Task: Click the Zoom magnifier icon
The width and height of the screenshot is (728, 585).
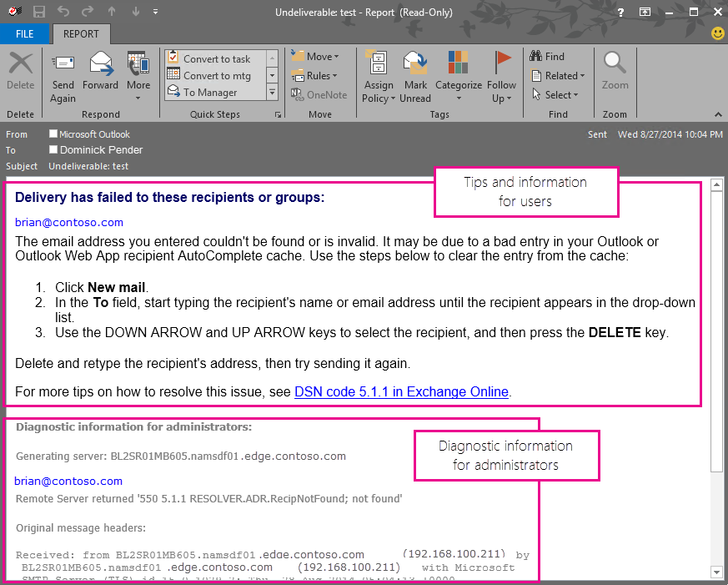Action: 615,63
